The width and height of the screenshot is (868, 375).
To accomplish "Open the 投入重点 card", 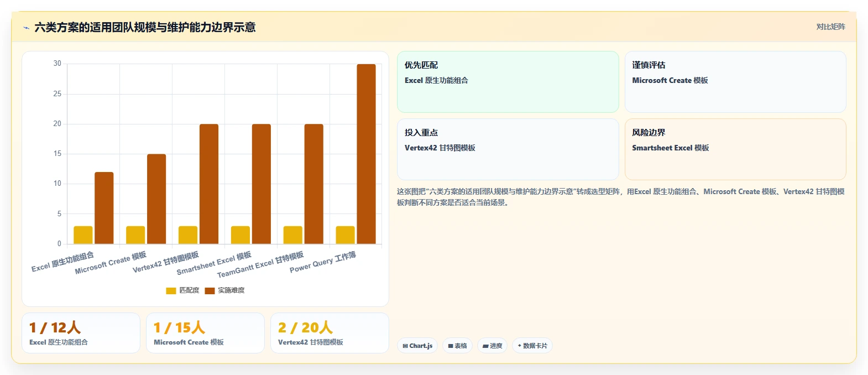I will [508, 149].
